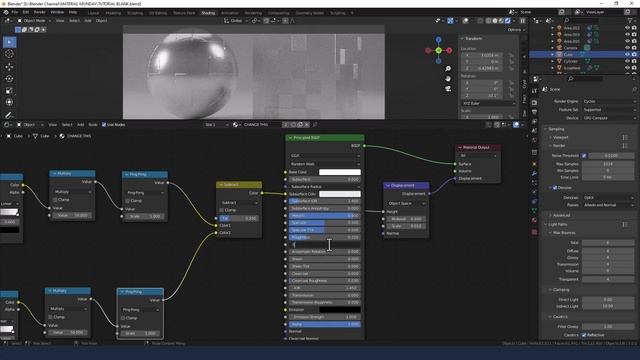Click the blue Z axis on navigation gizmo
Viewport: 640px width, 360px height.
click(x=438, y=40)
